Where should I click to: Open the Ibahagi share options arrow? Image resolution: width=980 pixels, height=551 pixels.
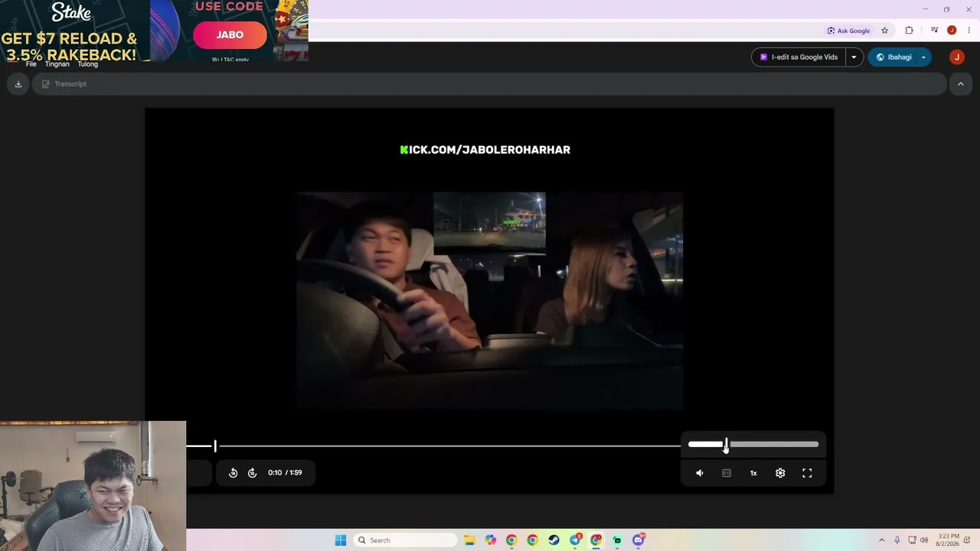tap(924, 57)
